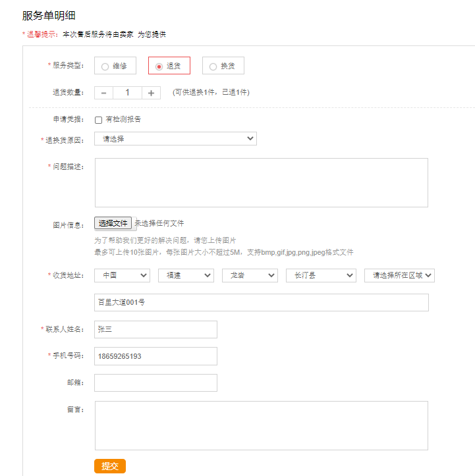Open the city dropdown showing 龙岩
The height and width of the screenshot is (476, 475).
pos(250,275)
